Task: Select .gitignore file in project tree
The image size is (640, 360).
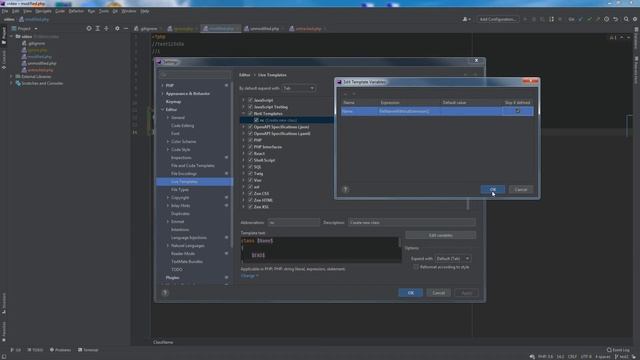Action: 36,43
